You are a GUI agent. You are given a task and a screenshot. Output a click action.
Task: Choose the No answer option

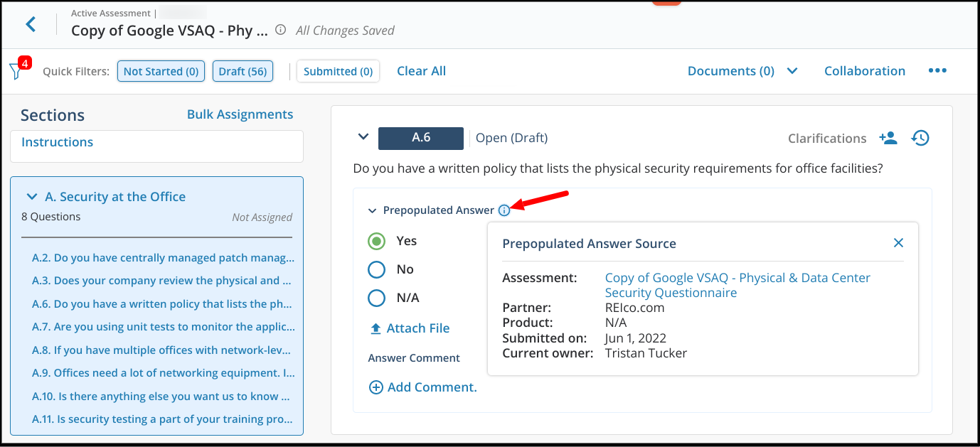pos(376,269)
